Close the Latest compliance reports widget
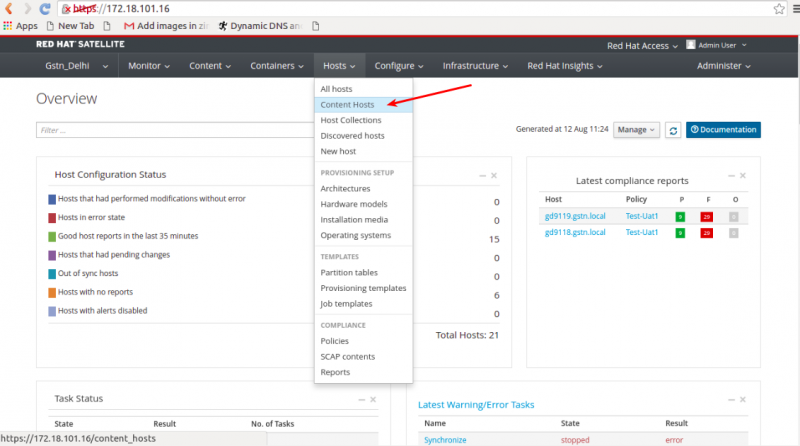800x446 pixels. tap(743, 176)
